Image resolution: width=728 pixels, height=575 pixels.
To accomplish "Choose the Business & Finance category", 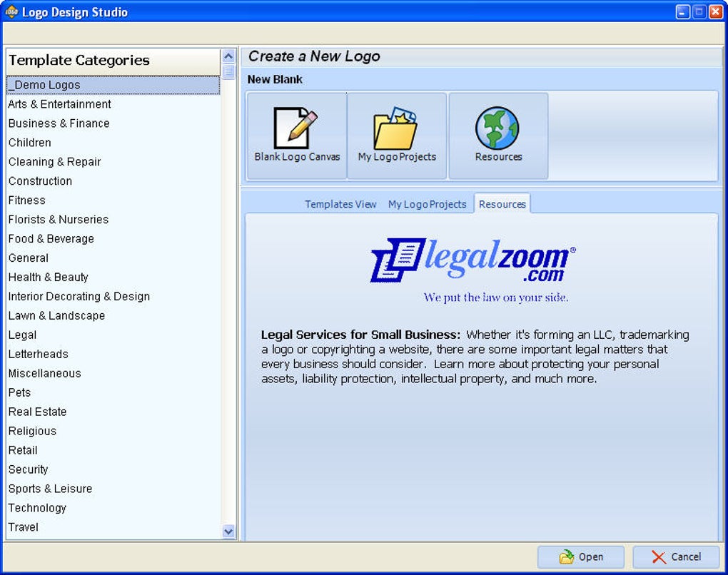I will 113,123.
